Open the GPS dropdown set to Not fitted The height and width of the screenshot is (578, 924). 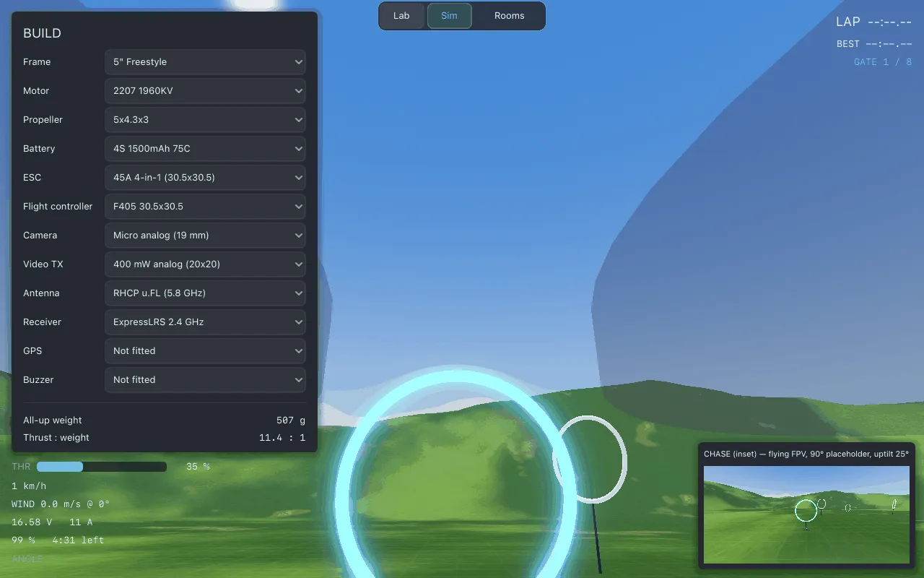pyautogui.click(x=205, y=351)
